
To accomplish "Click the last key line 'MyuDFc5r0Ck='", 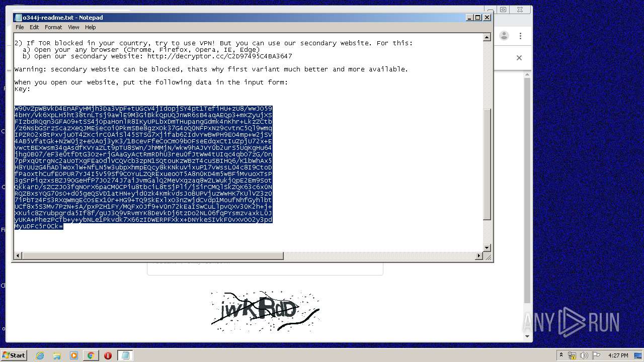I will (x=39, y=227).
